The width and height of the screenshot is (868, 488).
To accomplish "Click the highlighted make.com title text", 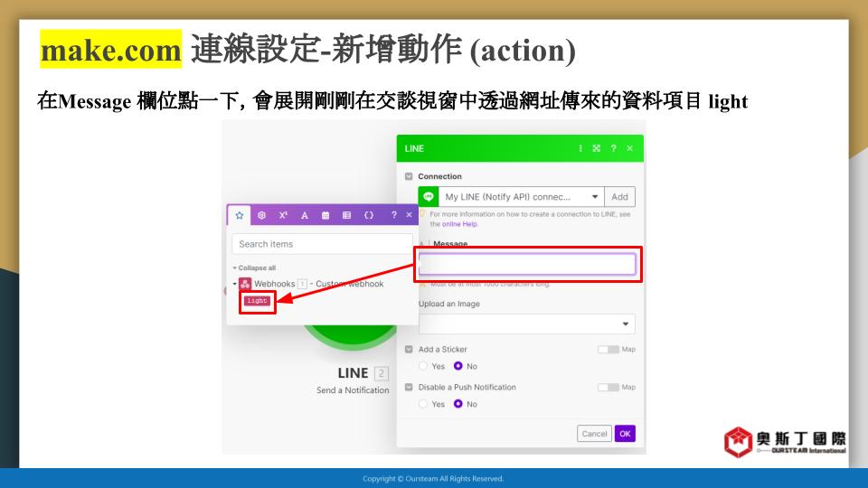I will 110,50.
